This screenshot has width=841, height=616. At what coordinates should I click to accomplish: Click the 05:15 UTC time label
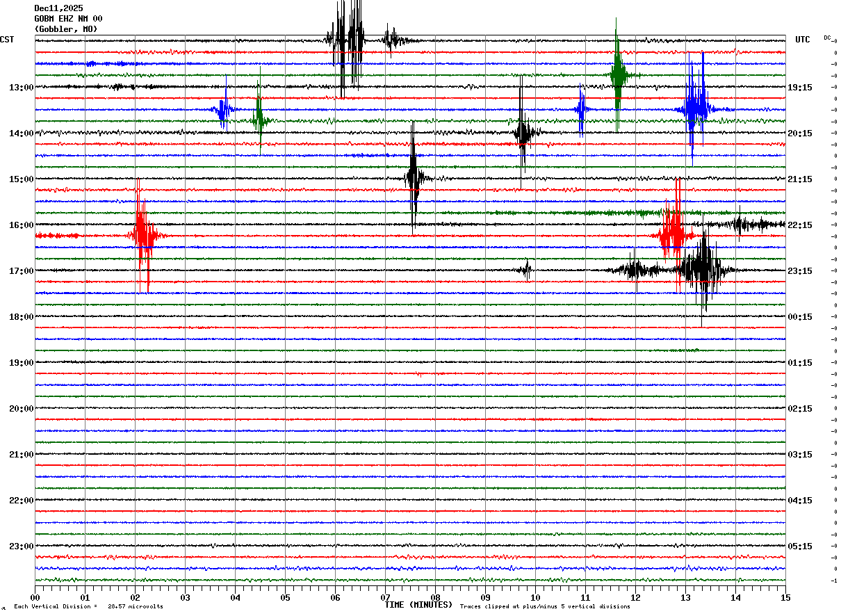[799, 546]
